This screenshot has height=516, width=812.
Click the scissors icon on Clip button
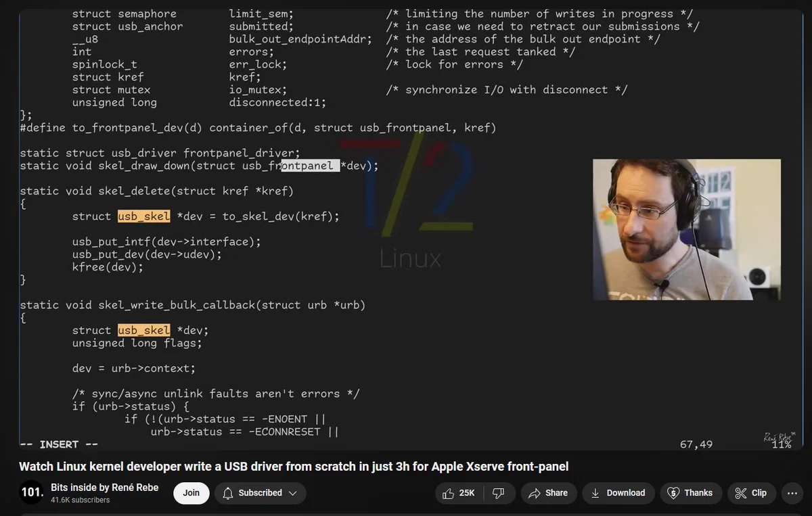[741, 493]
